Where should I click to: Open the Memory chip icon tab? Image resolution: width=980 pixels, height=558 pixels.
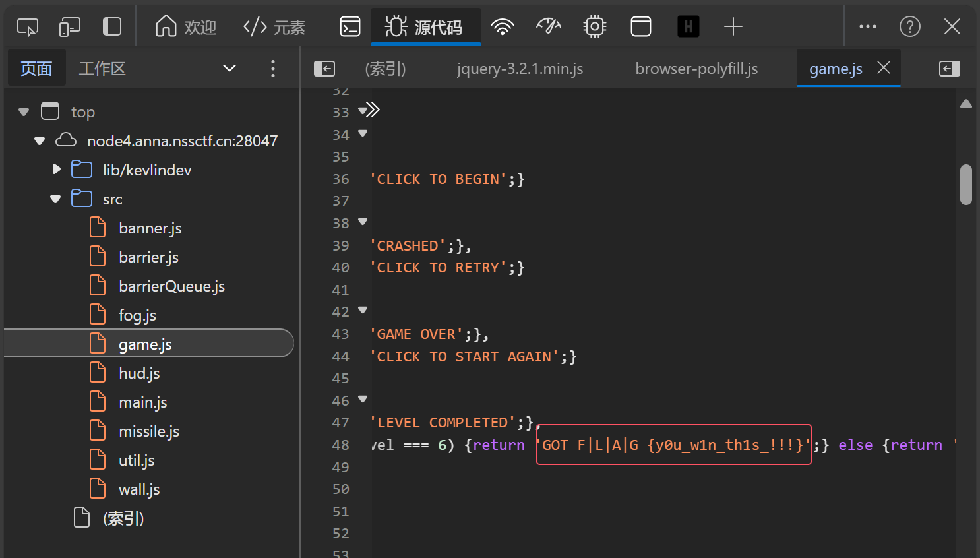[x=595, y=27]
